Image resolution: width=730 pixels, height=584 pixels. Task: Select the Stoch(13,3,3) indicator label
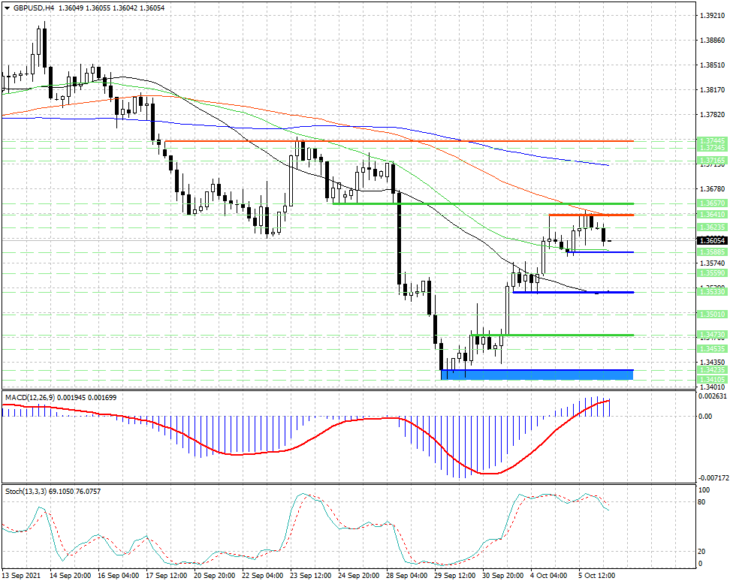point(26,491)
